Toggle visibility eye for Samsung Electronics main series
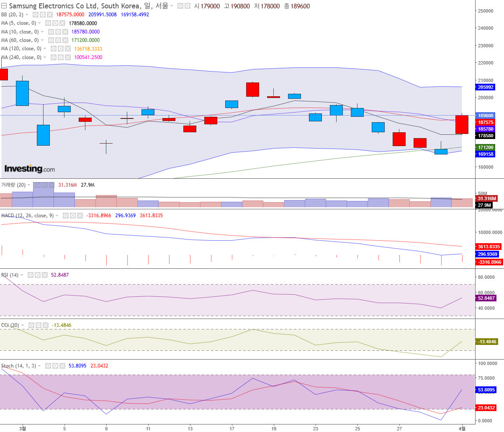 (180, 6)
